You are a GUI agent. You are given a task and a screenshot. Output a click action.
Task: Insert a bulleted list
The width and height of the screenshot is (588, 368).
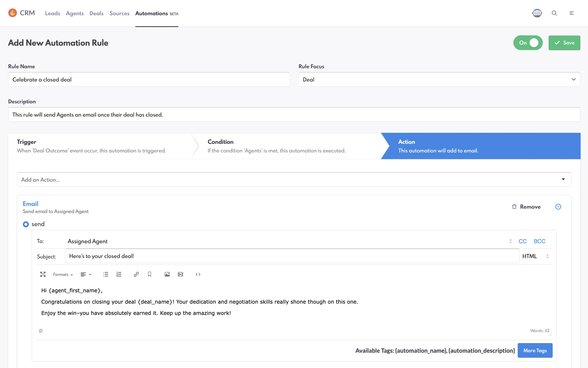(x=106, y=274)
